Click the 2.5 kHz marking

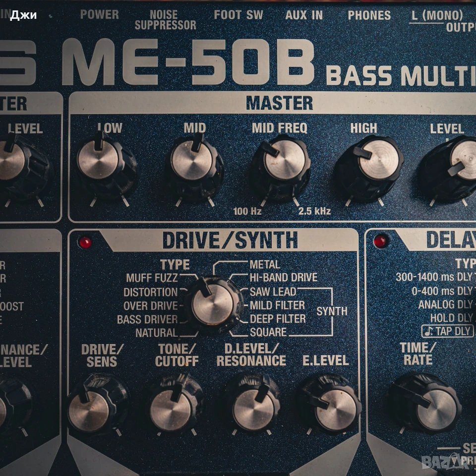click(x=314, y=211)
